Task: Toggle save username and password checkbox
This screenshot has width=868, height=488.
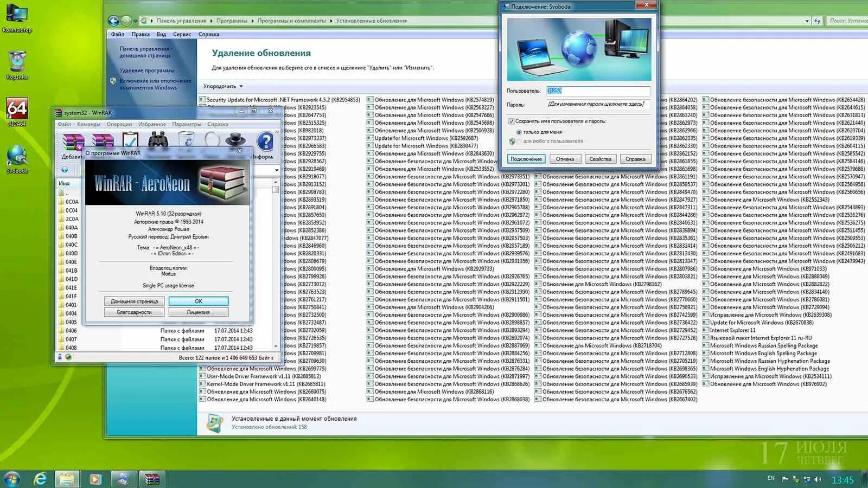Action: click(511, 121)
